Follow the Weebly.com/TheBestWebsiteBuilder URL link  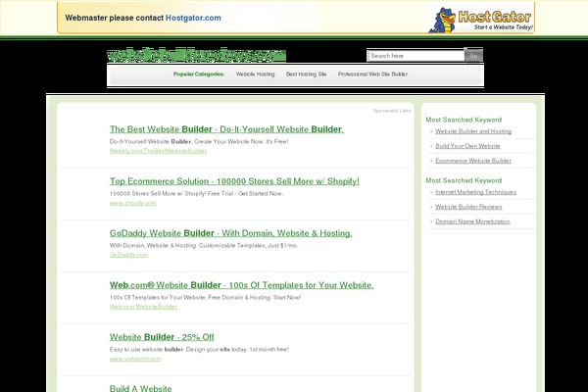[158, 151]
